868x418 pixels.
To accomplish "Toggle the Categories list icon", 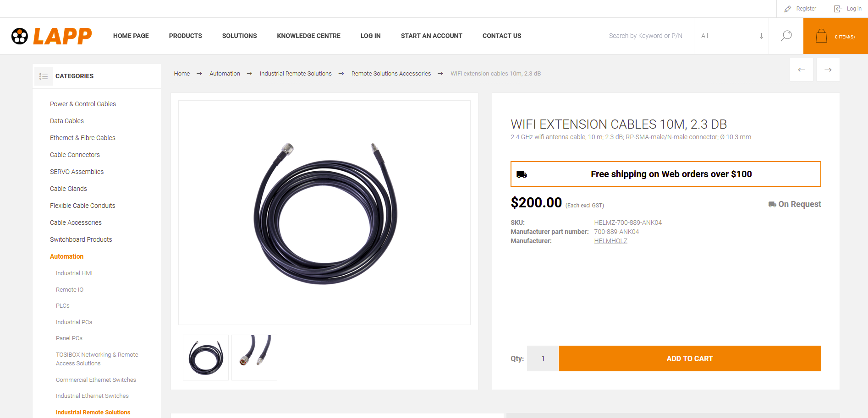I will (x=44, y=76).
